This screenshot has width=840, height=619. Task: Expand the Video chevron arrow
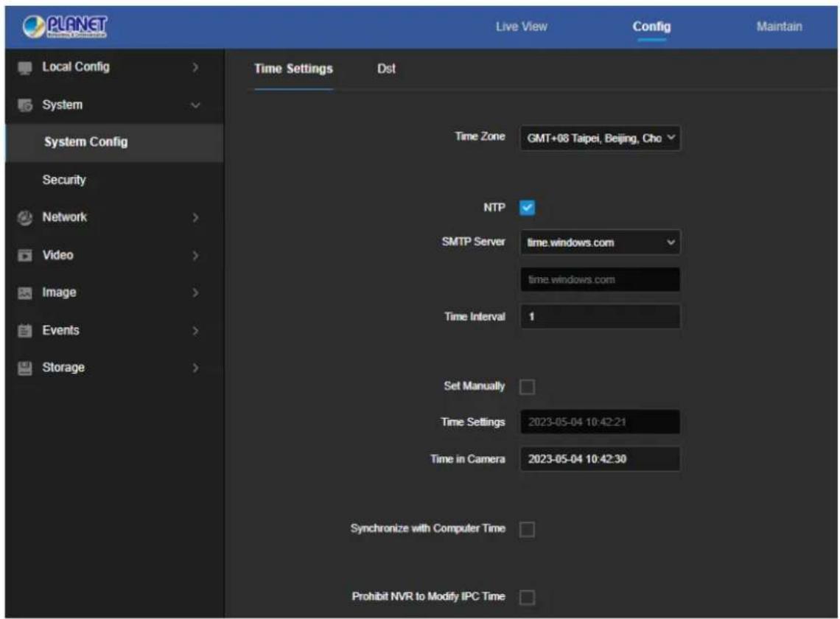click(195, 255)
